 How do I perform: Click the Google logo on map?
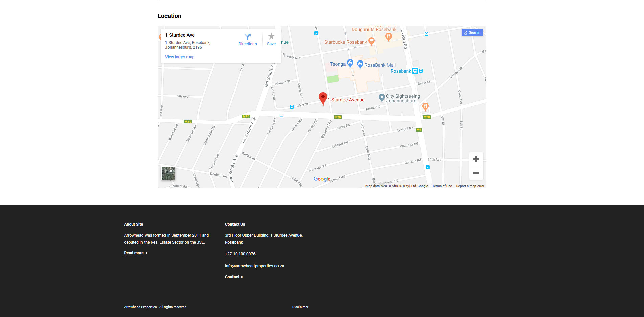pyautogui.click(x=321, y=179)
